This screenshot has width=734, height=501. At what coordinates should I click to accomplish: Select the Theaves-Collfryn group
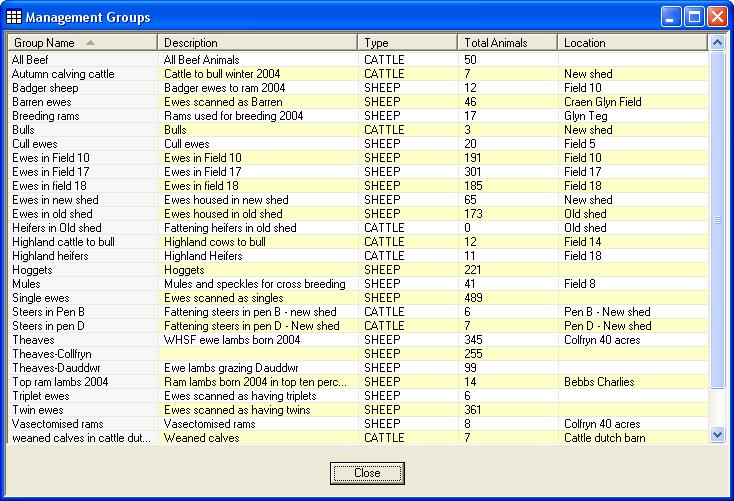pos(52,354)
